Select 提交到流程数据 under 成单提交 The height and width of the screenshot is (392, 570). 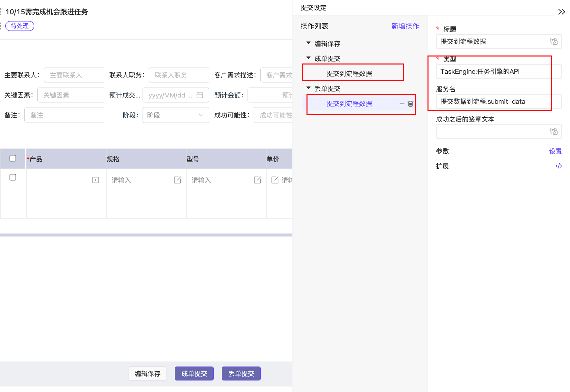tap(349, 73)
